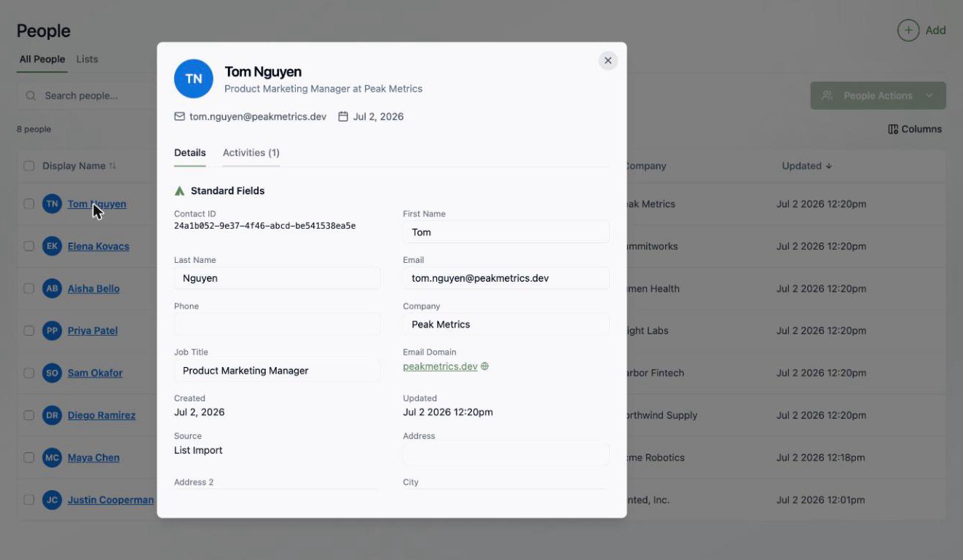
Task: Check the box for Elena Kovacs row
Action: point(29,246)
